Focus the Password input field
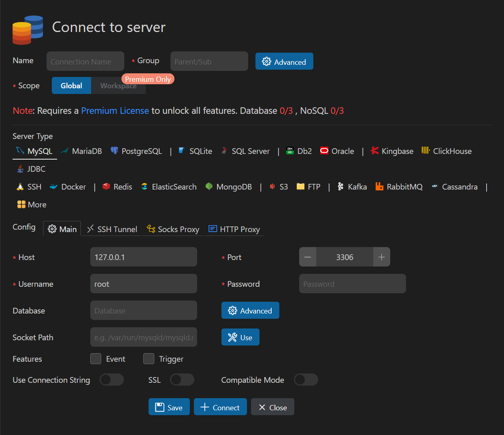The height and width of the screenshot is (435, 504). [353, 284]
